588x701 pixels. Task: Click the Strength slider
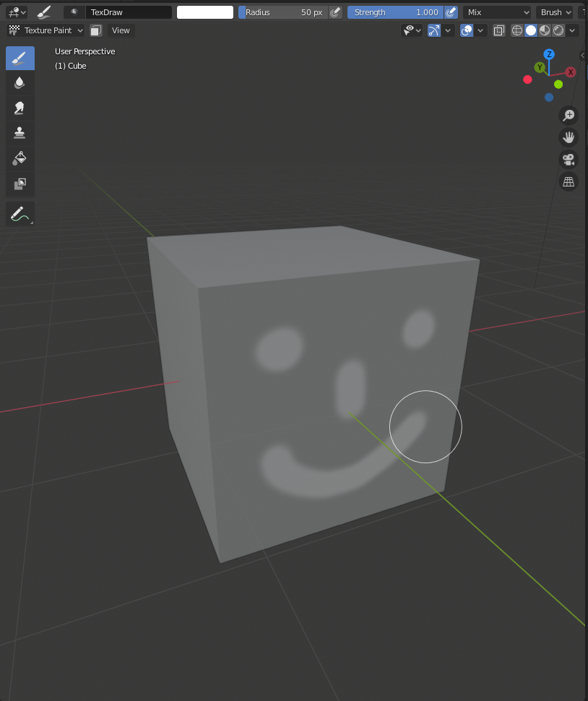pos(394,12)
